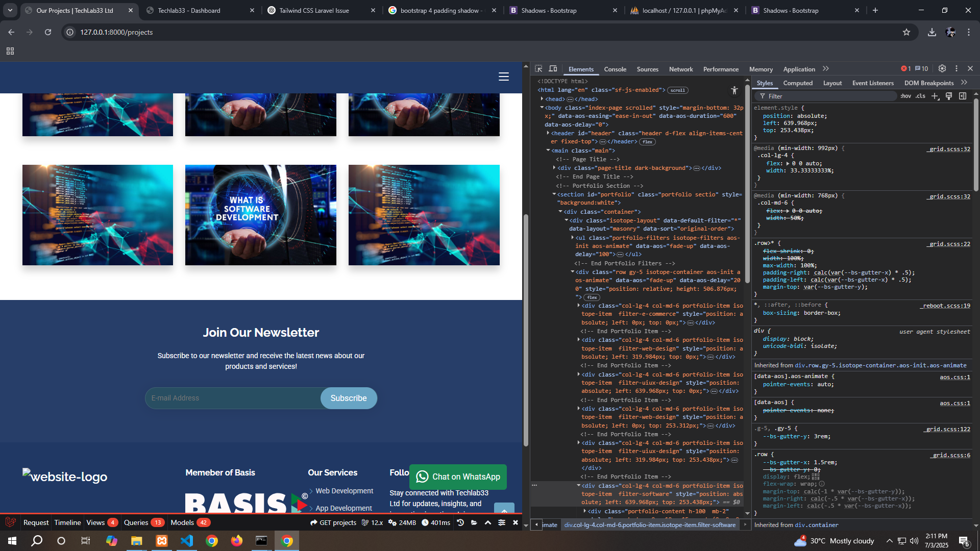
Task: Click the Chat on WhatsApp button
Action: [458, 477]
